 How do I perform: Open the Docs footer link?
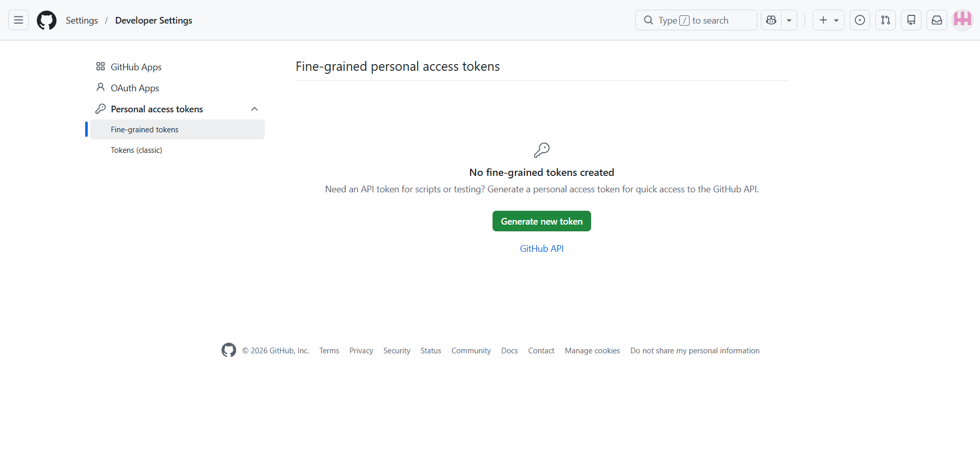(509, 351)
